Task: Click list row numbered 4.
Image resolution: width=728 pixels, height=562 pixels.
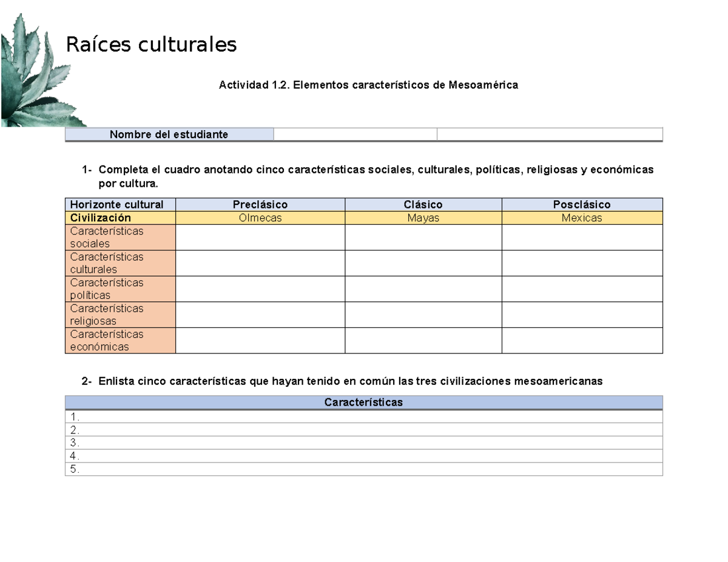Action: coord(364,456)
